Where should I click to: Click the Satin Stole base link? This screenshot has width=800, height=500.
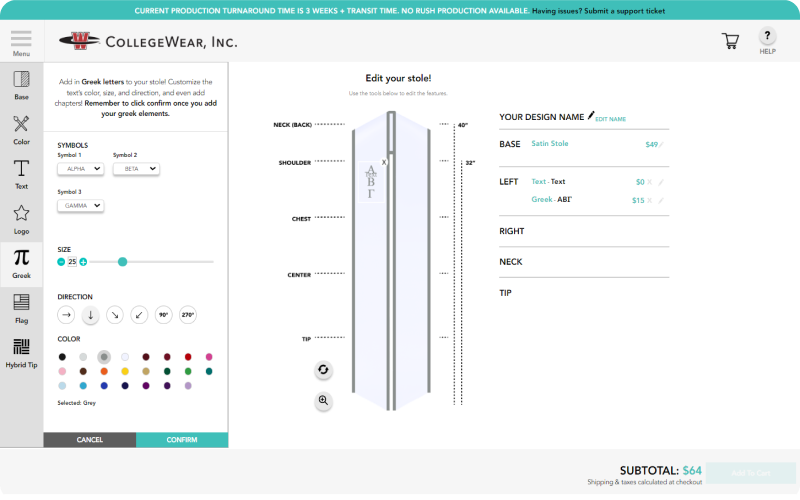[x=549, y=143]
